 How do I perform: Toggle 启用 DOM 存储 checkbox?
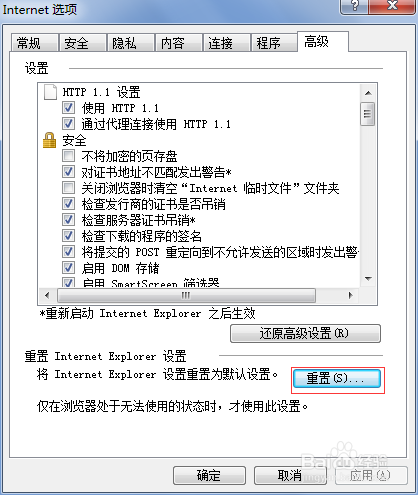point(68,268)
